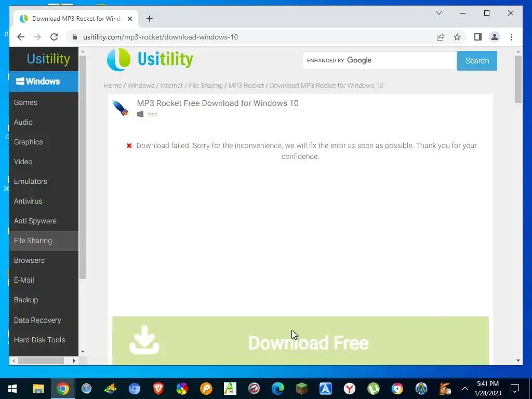532x399 pixels.
Task: Launch Minecraft block icon in taskbar
Action: coord(301,389)
